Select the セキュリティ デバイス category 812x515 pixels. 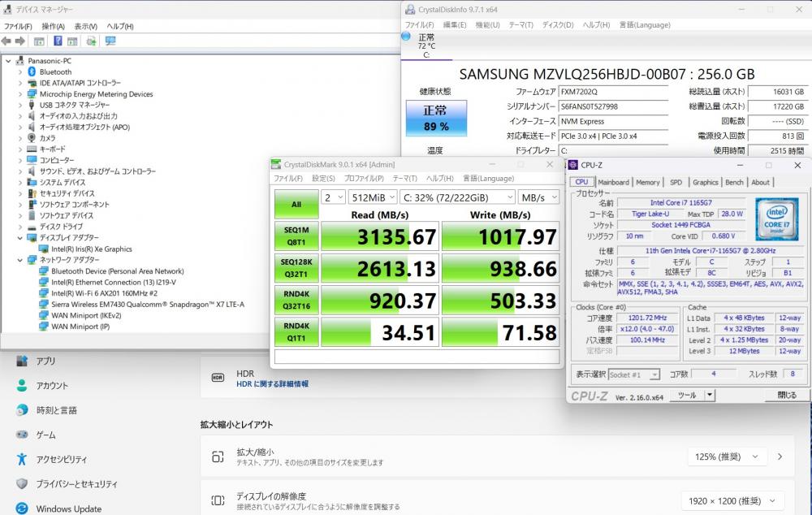(x=67, y=193)
